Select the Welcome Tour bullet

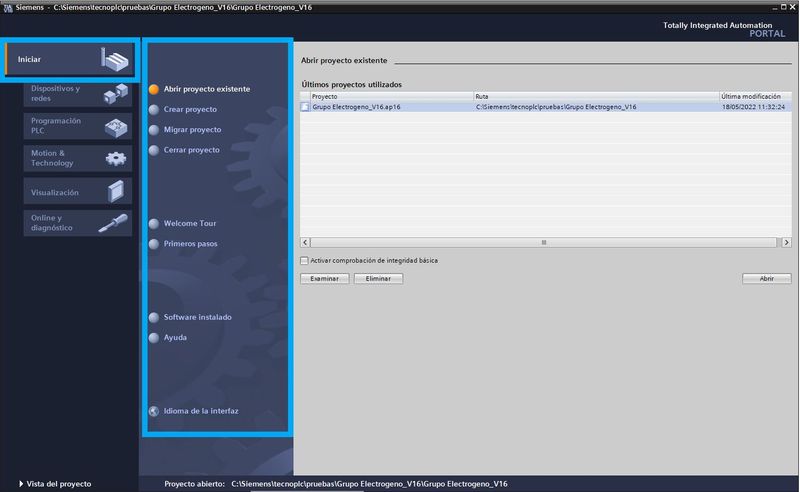coord(154,224)
